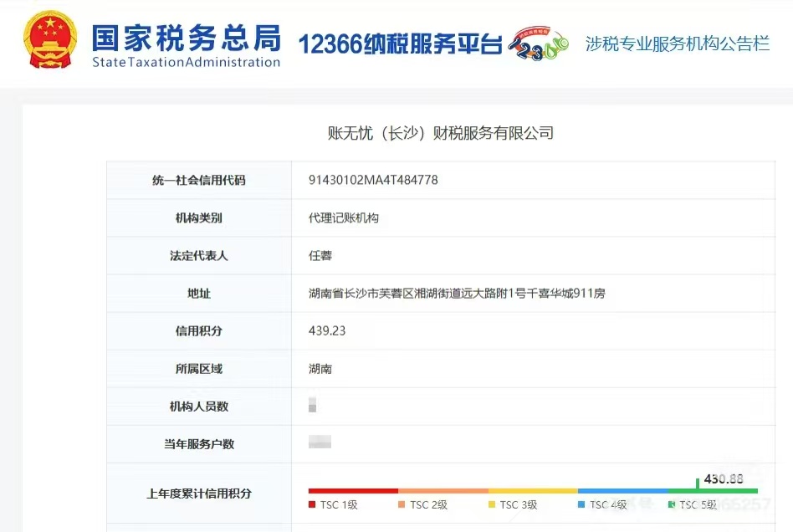Click the red segment of credit bar

pos(353,491)
